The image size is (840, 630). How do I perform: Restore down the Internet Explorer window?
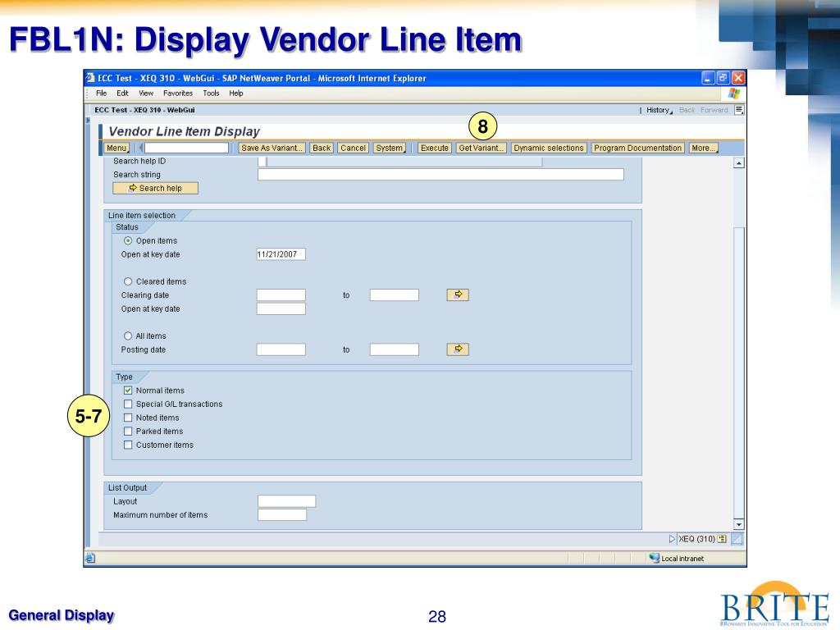click(724, 78)
